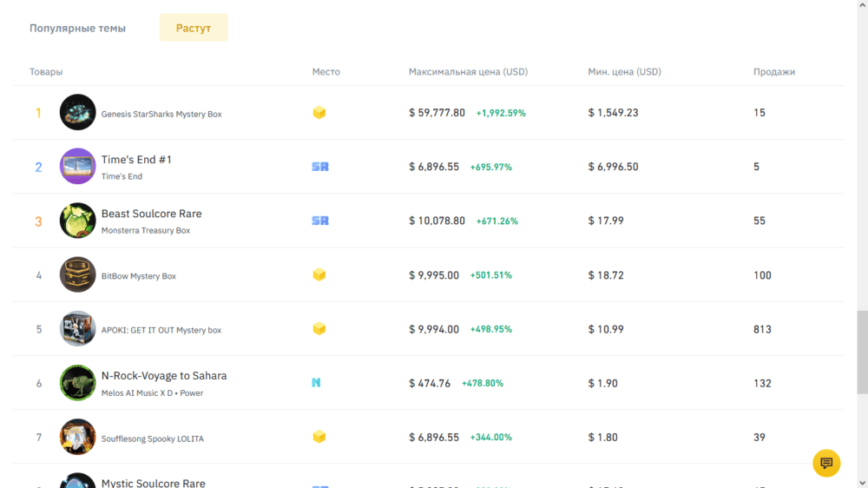Click the N badge icon for N-Rock-Voyage
This screenshot has height=488, width=868.
pyautogui.click(x=316, y=383)
